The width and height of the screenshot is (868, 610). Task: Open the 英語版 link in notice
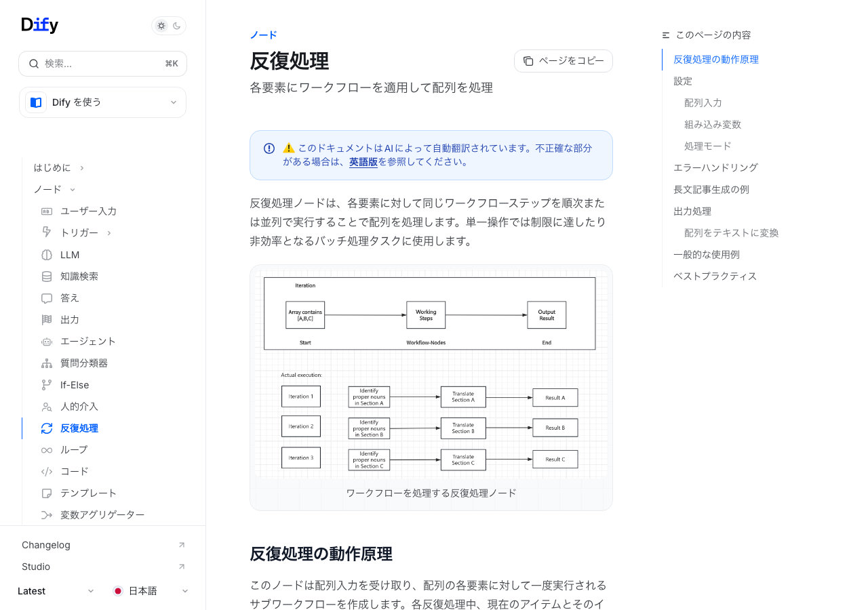point(363,162)
